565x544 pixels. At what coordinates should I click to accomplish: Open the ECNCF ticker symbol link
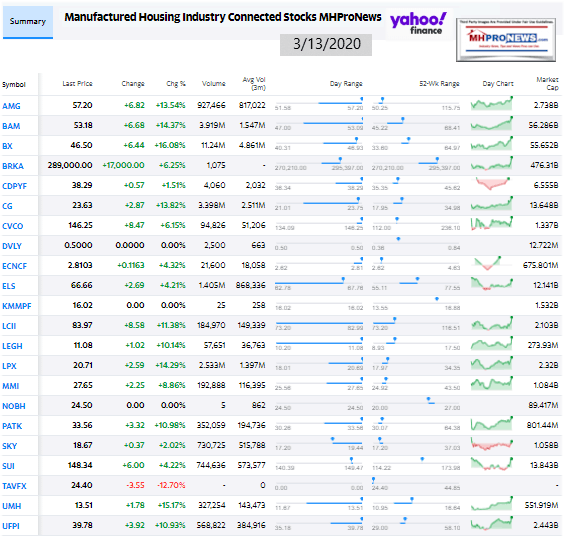14,266
